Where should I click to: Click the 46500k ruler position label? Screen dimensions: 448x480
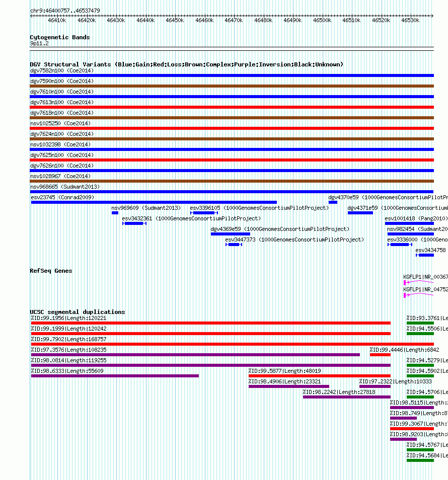pos(322,20)
